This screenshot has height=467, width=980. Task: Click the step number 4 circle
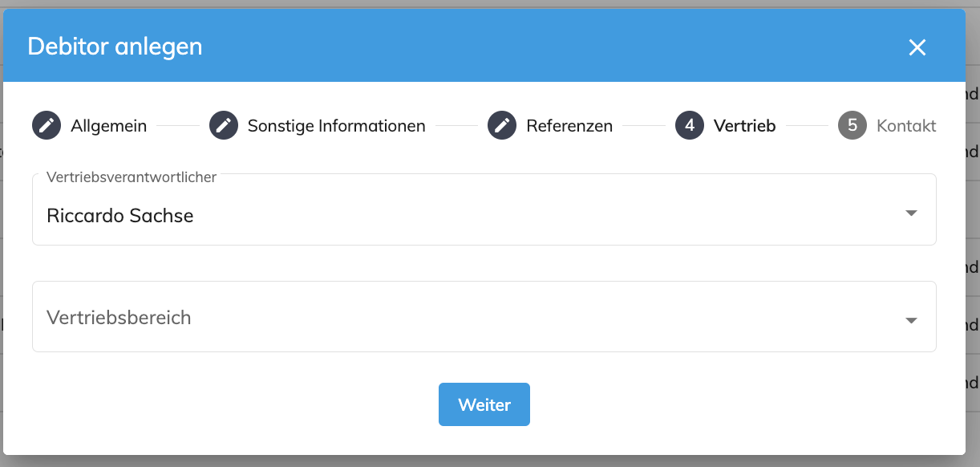[x=690, y=126]
